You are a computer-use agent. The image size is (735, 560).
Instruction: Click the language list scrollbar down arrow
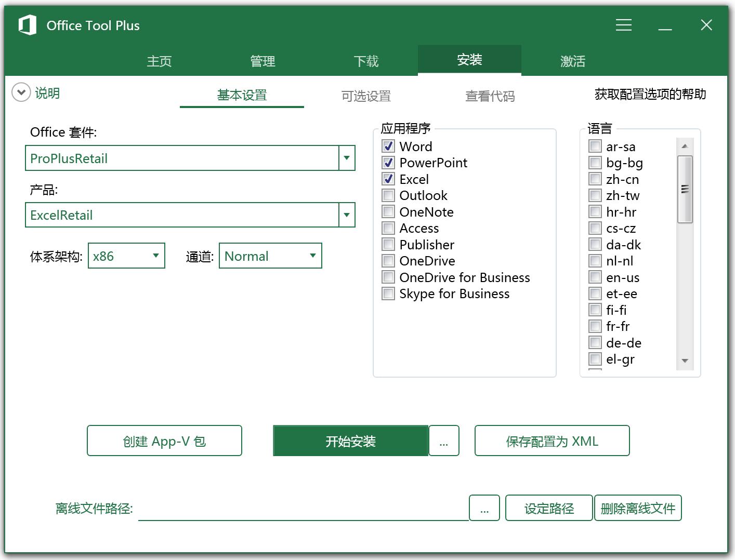[685, 360]
